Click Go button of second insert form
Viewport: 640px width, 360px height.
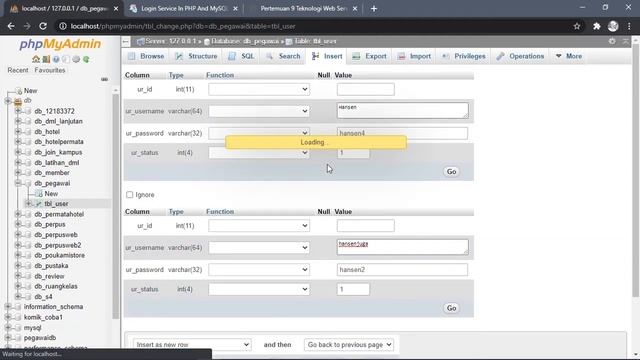[x=451, y=308]
